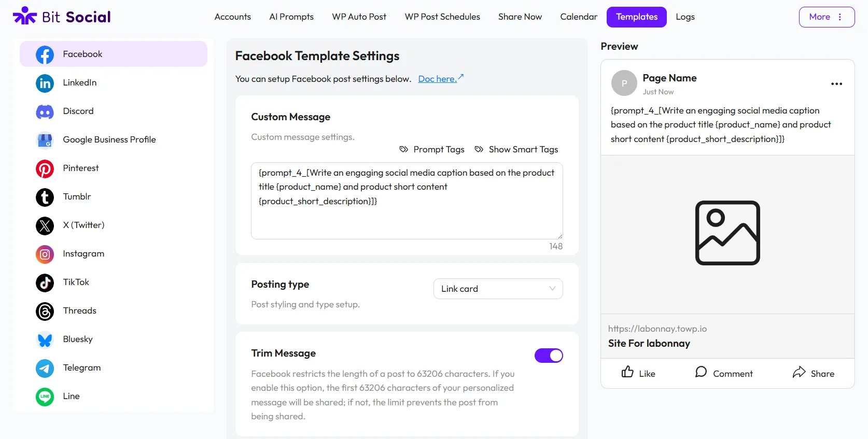Click the preview post three-dots icon
This screenshot has height=439, width=868.
click(x=836, y=84)
